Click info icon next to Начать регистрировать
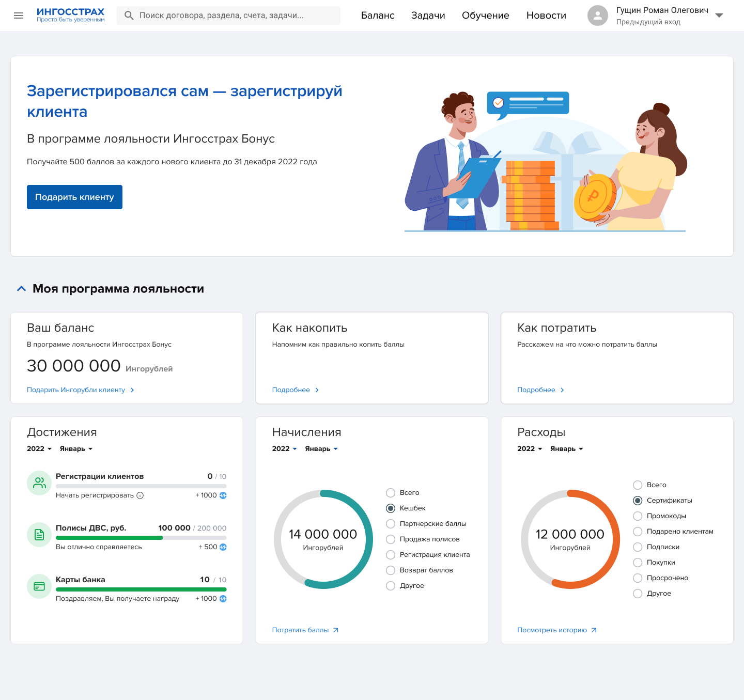The width and height of the screenshot is (744, 700). pyautogui.click(x=140, y=495)
